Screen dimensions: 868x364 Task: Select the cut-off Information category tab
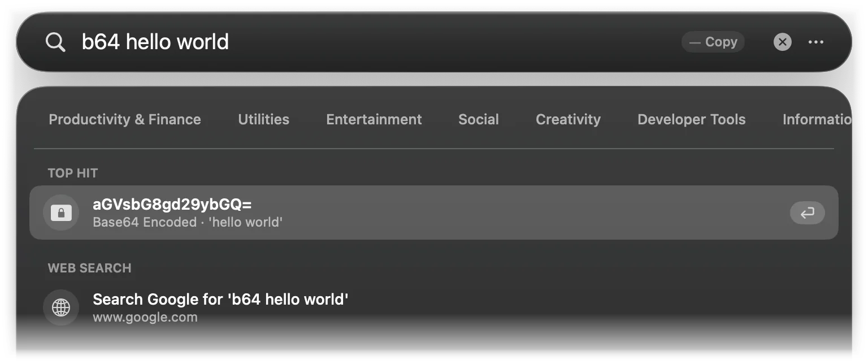click(817, 119)
